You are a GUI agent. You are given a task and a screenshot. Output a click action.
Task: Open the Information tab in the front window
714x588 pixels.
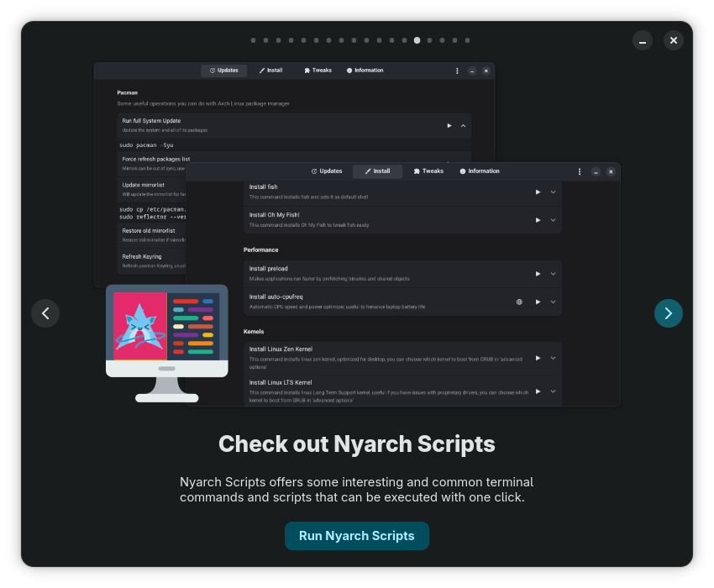[x=479, y=171]
